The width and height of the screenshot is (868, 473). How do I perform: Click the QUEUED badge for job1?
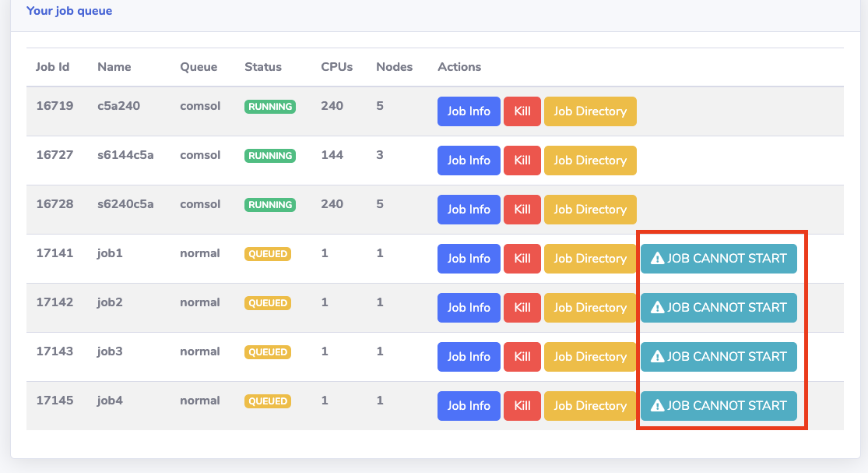coord(268,254)
